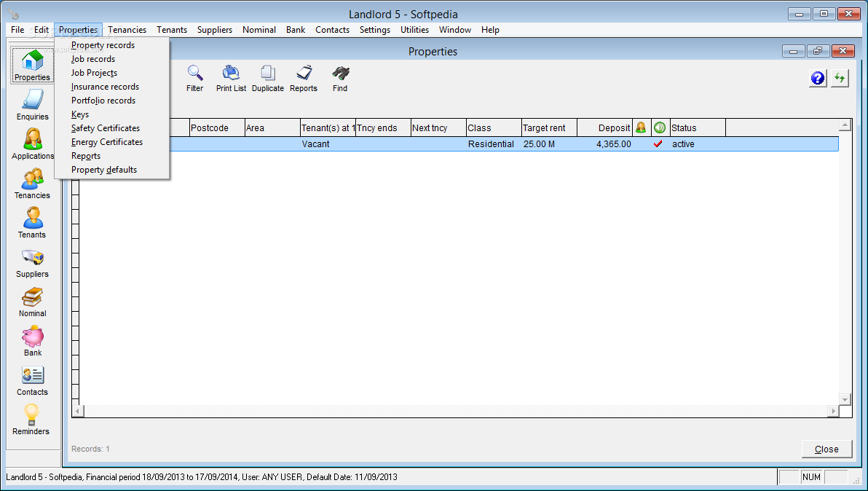The height and width of the screenshot is (491, 868).
Task: Click the table's vertical scrollbar up arrow
Action: pos(845,125)
